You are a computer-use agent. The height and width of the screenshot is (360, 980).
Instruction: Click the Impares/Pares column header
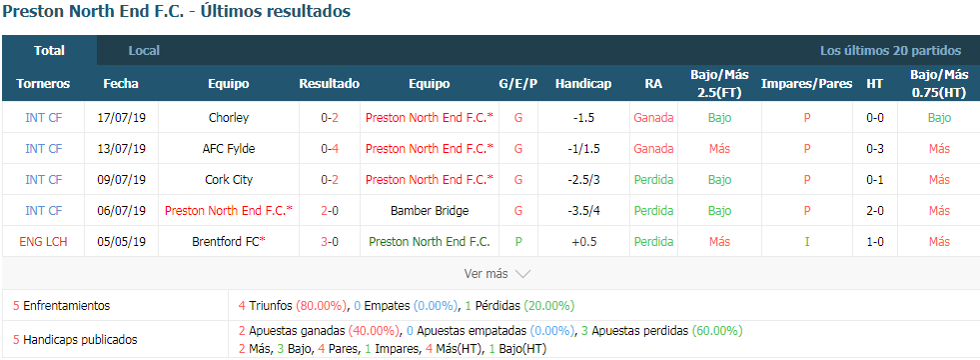pos(806,84)
